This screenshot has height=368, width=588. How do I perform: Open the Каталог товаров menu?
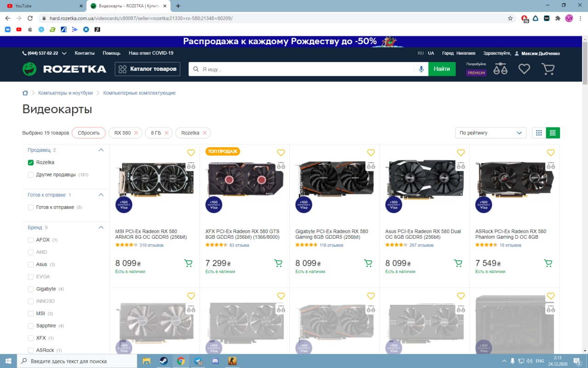click(147, 69)
